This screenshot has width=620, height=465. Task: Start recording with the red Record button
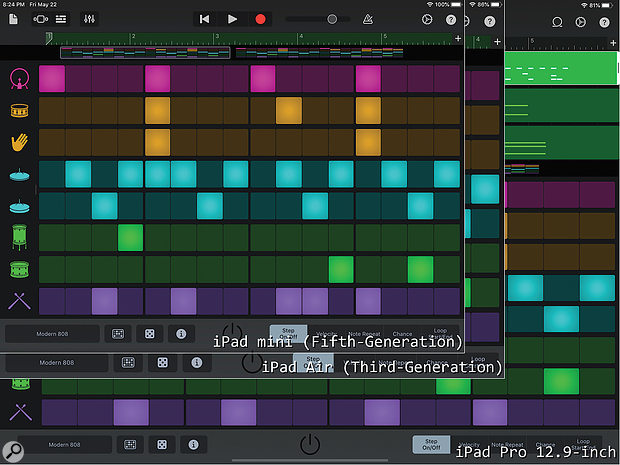[260, 19]
